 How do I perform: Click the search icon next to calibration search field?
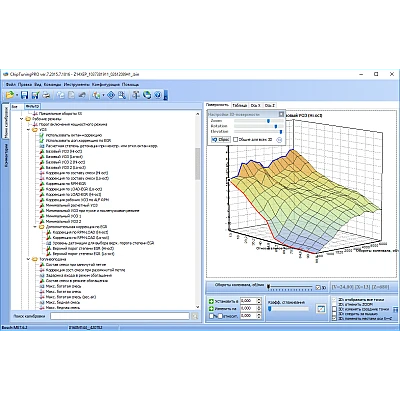(195, 316)
